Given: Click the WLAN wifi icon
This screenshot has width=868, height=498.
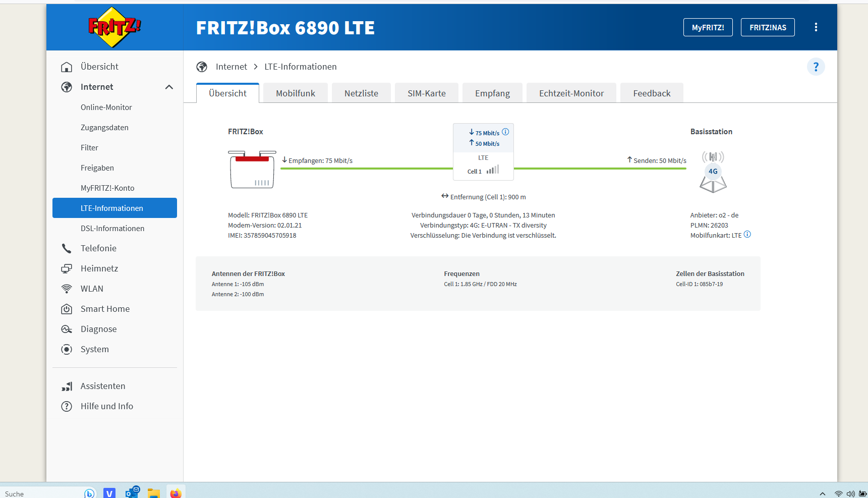Looking at the screenshot, I should 67,289.
